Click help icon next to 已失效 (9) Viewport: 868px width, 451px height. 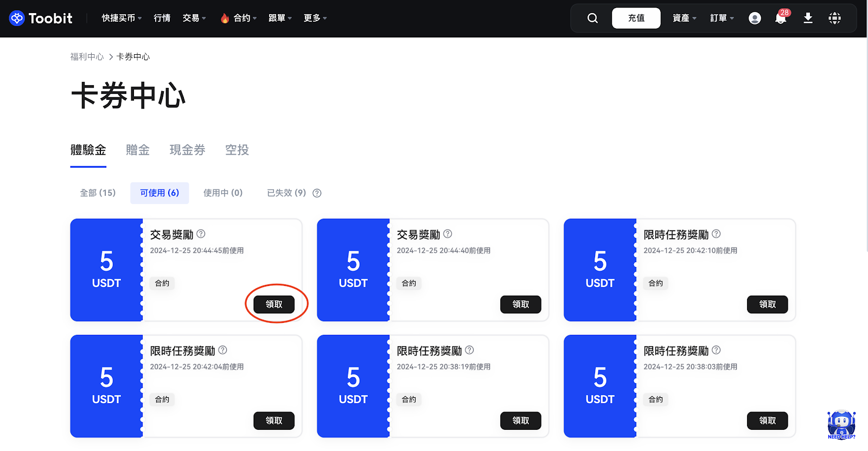pos(317,193)
